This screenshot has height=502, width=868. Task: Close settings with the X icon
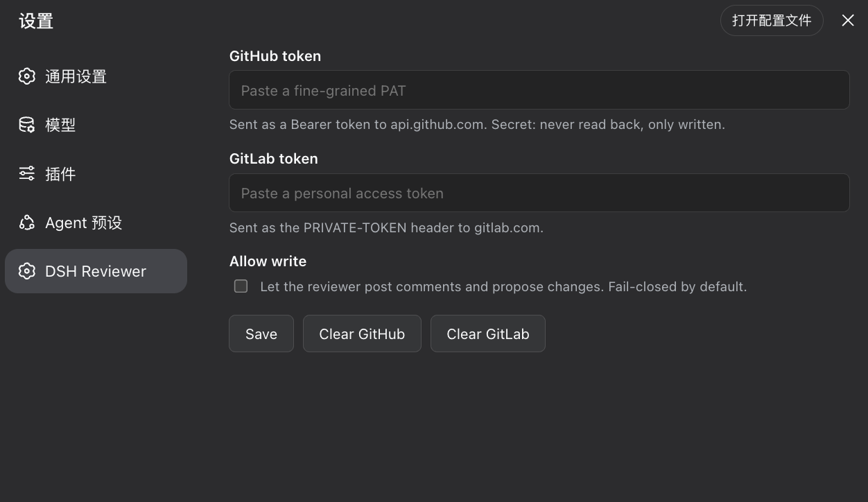pos(848,21)
